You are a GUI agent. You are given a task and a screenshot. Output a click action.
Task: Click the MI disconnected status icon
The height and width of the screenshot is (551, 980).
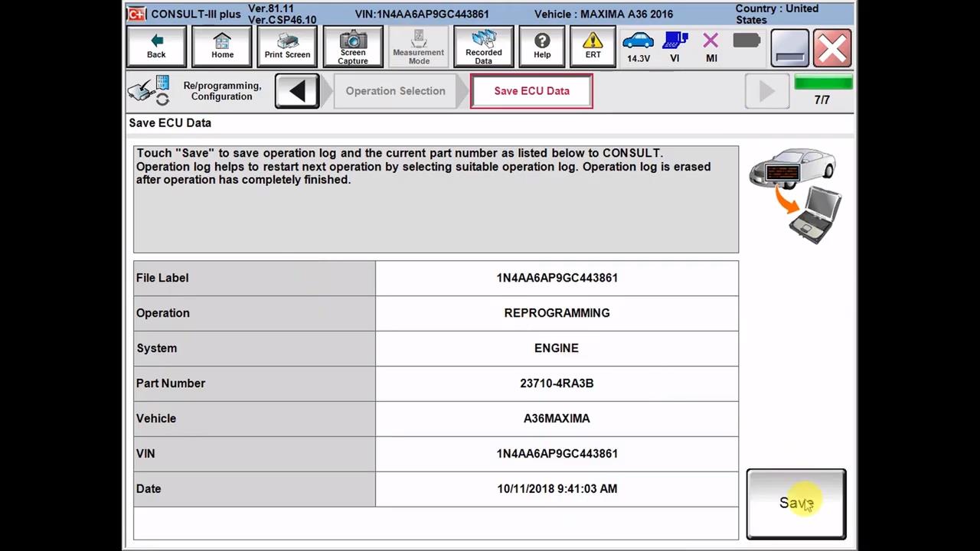point(711,47)
